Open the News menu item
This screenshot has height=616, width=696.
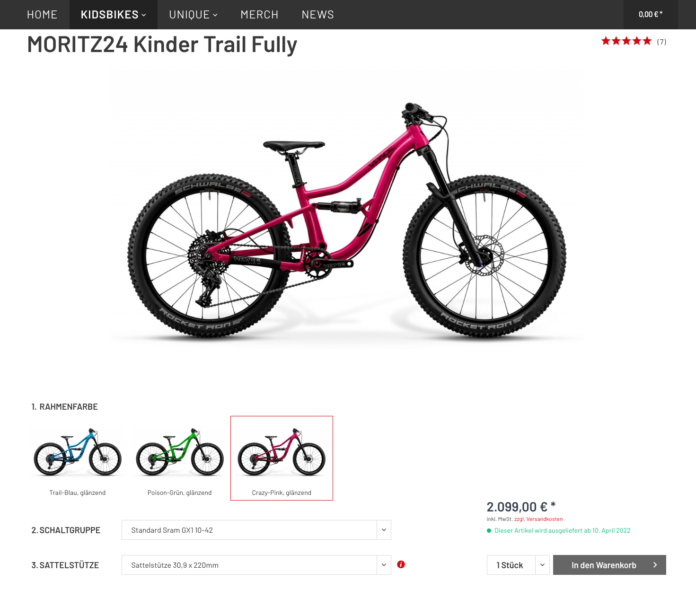pyautogui.click(x=318, y=15)
